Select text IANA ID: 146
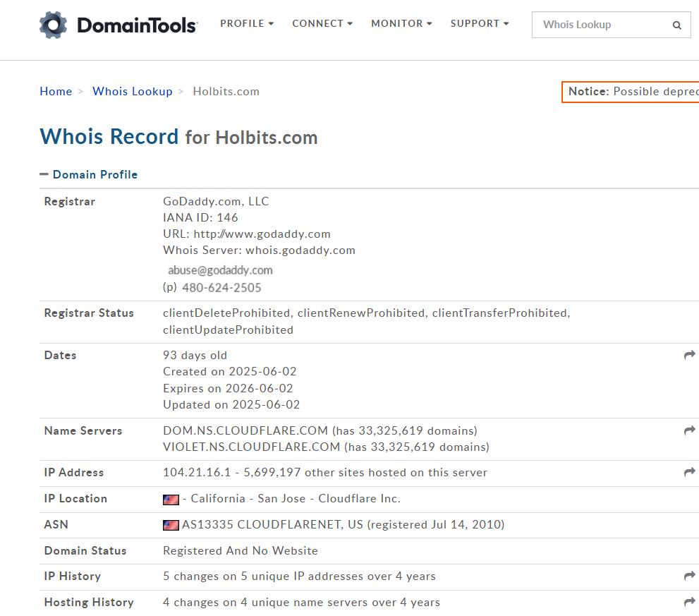 point(200,217)
